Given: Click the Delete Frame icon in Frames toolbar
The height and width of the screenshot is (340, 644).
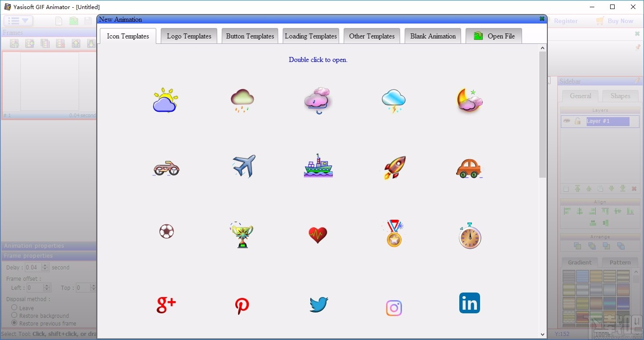Looking at the screenshot, I should click(61, 42).
